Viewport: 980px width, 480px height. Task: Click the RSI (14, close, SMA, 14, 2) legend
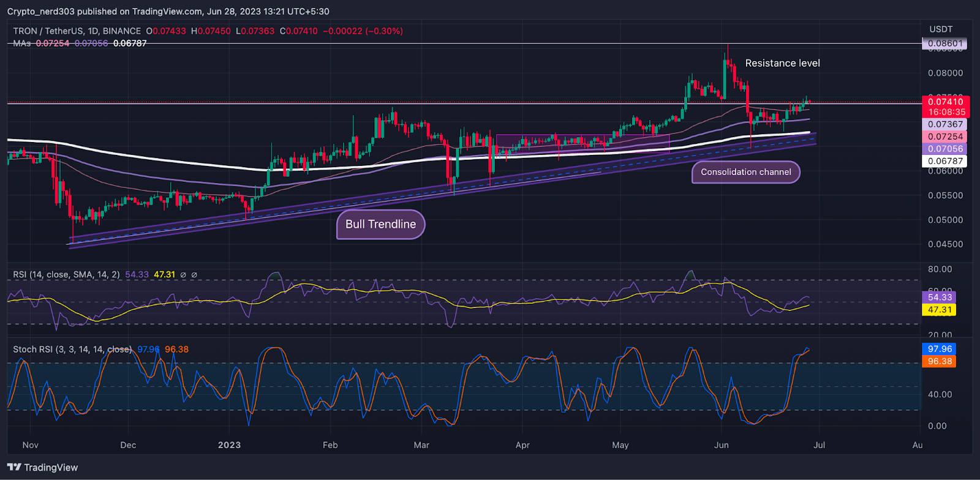coord(67,275)
